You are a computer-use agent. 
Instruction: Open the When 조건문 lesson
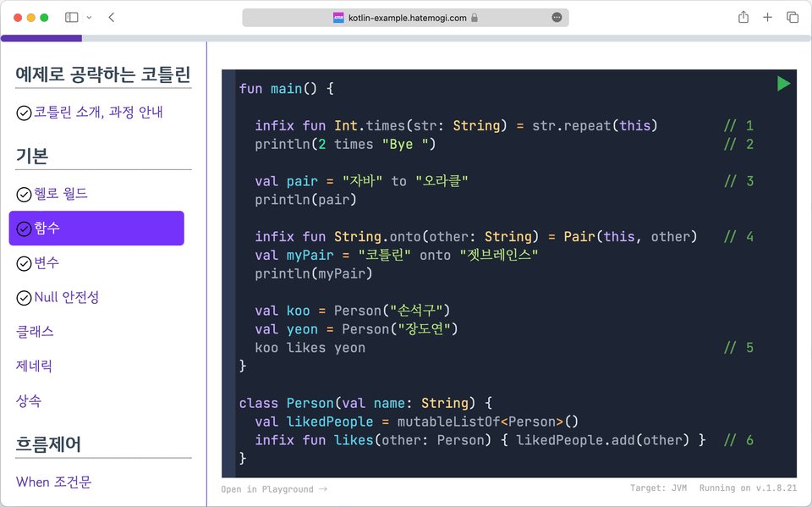pyautogui.click(x=54, y=482)
